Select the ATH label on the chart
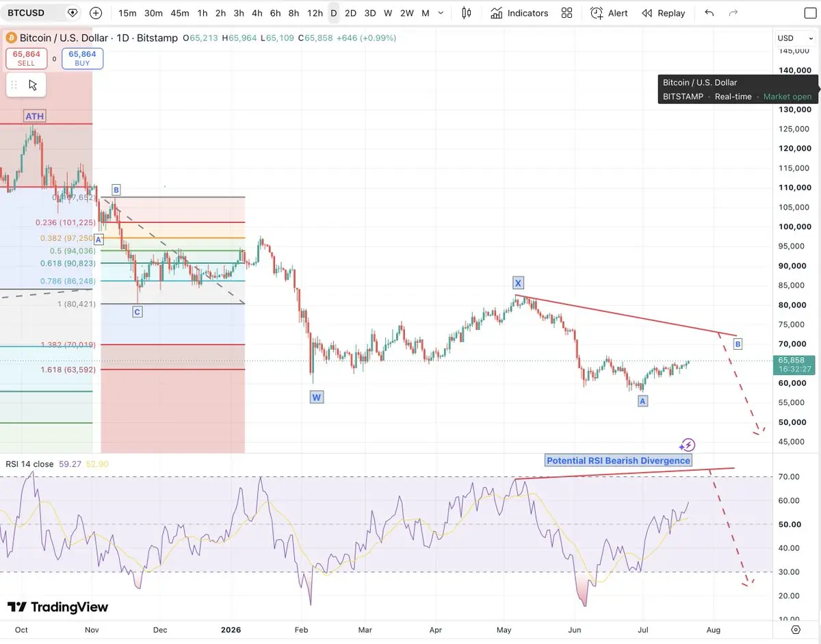 [x=34, y=116]
